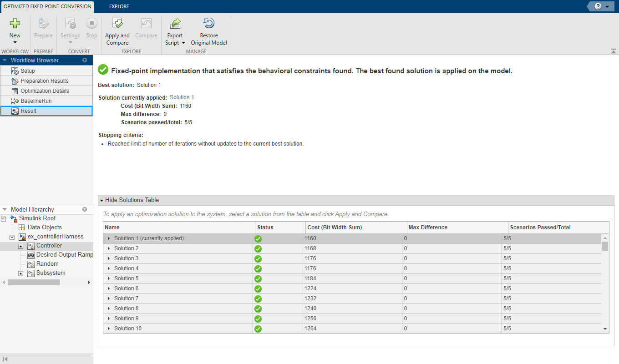619x364 pixels.
Task: Expand Solution 5 row details
Action: pyautogui.click(x=109, y=278)
